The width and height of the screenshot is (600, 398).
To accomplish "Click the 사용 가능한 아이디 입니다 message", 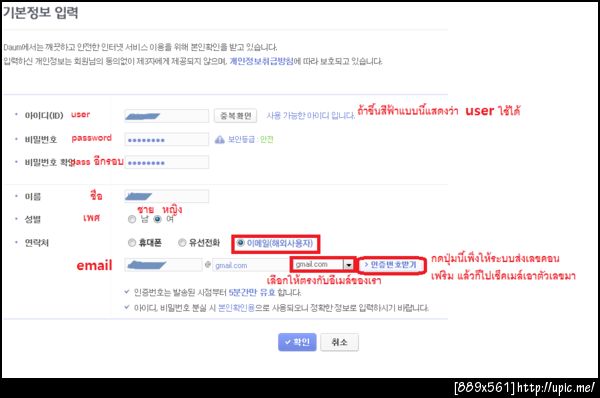I will coord(311,116).
